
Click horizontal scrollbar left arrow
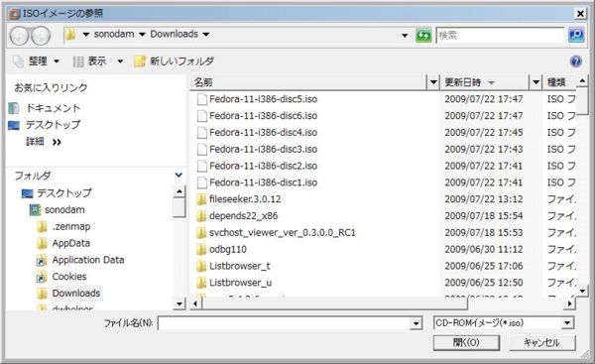[195, 303]
